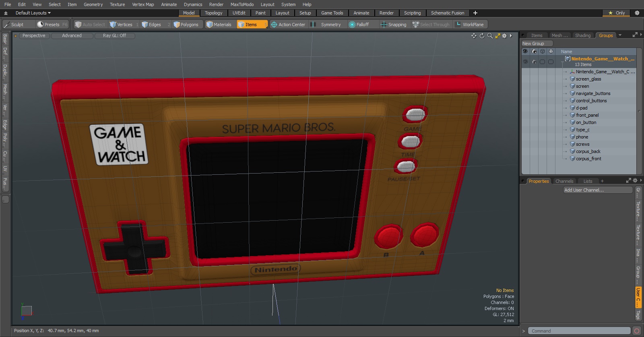Click the red record button next to Command field

coord(637,331)
